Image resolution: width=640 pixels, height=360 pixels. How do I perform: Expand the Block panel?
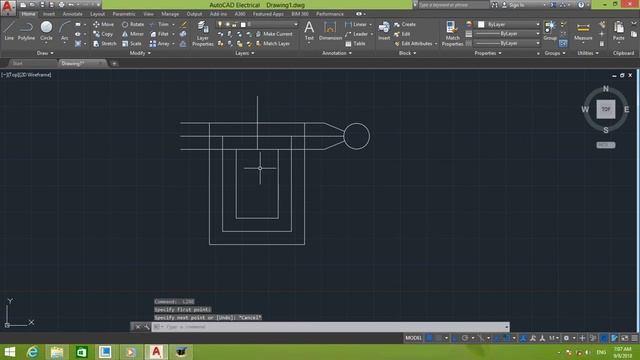pyautogui.click(x=407, y=53)
